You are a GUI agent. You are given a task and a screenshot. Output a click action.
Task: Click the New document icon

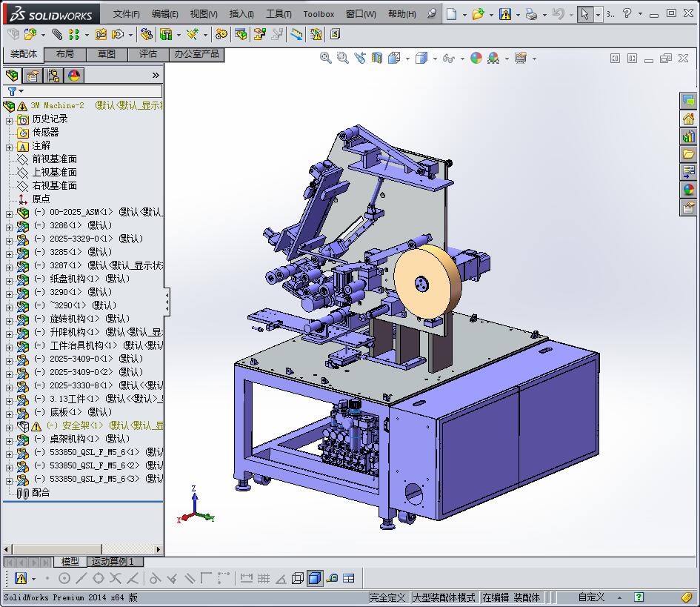[451, 14]
